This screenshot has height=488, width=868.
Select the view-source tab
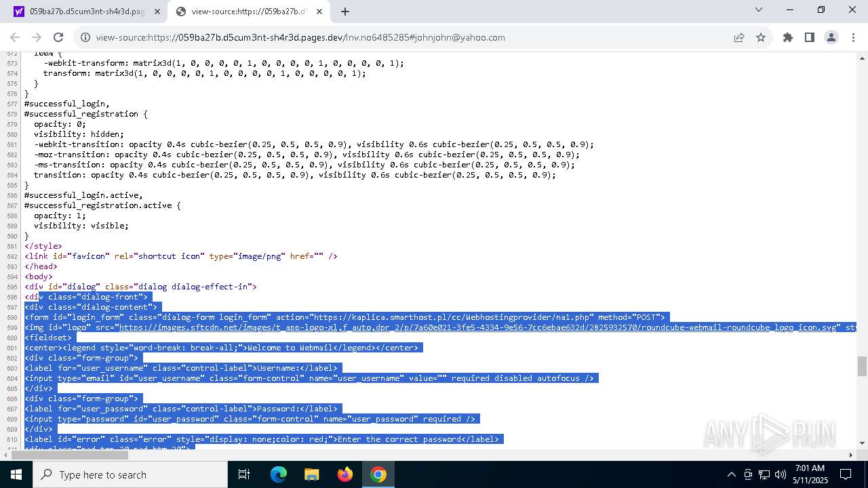pyautogui.click(x=250, y=12)
